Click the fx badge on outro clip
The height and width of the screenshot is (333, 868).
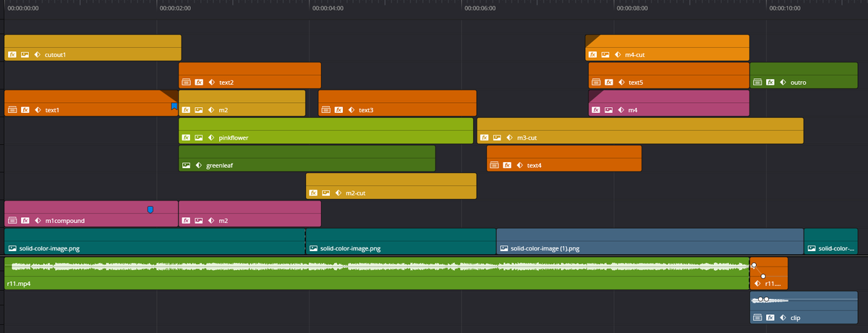770,83
